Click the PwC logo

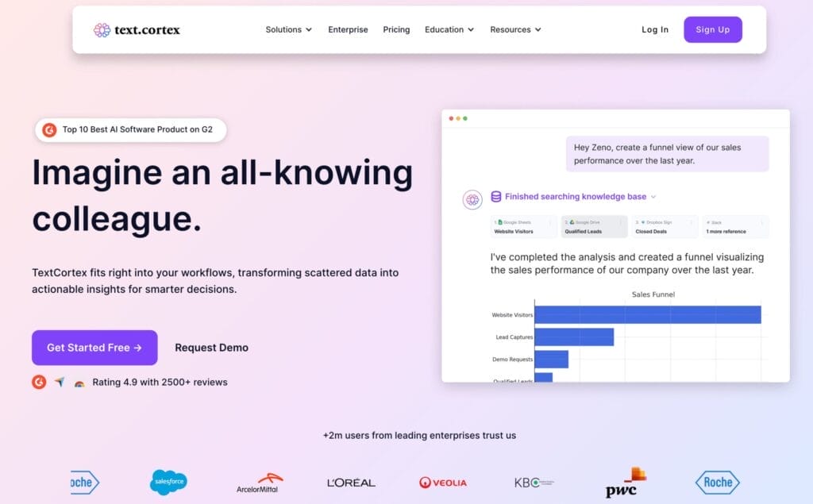click(626, 483)
